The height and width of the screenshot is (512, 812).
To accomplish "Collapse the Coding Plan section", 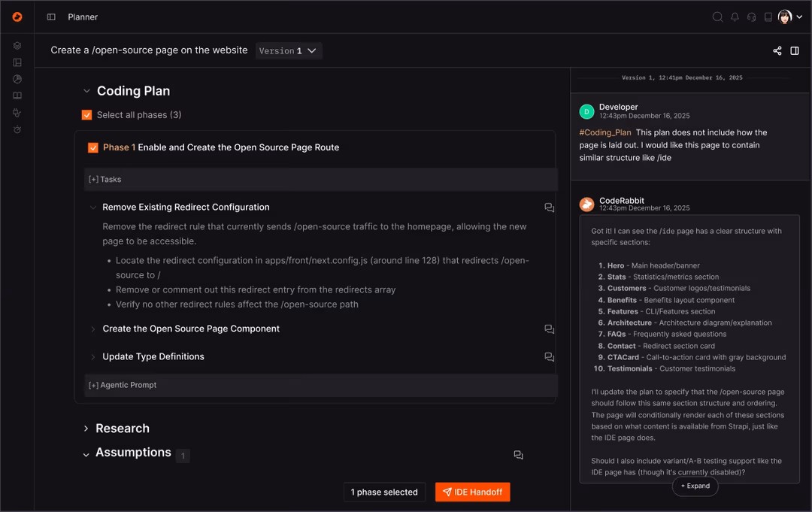I will pos(86,91).
